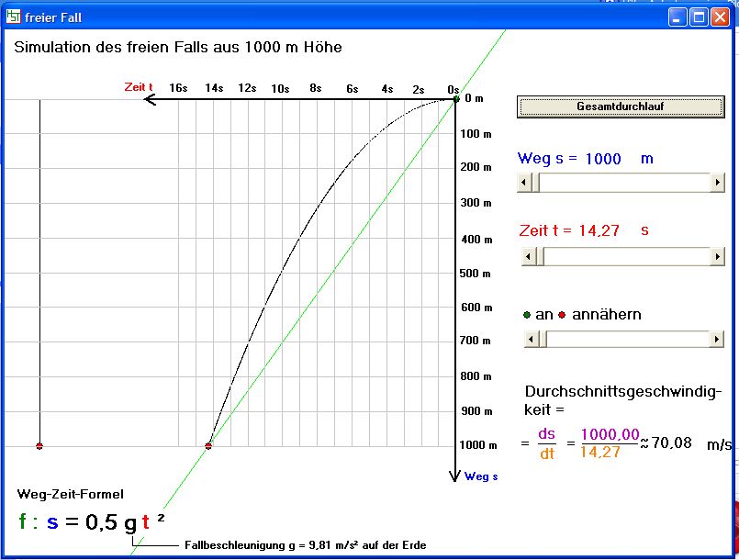Click the Durchschnittsgeschwindigkeit label
The height and width of the screenshot is (560, 739).
623,400
